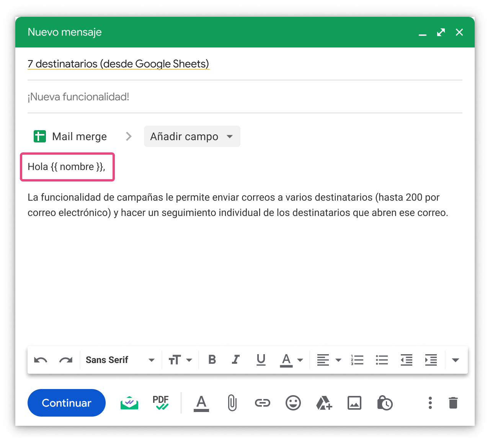The height and width of the screenshot is (448, 490).
Task: Click the PDF checkmark icon
Action: tap(161, 403)
